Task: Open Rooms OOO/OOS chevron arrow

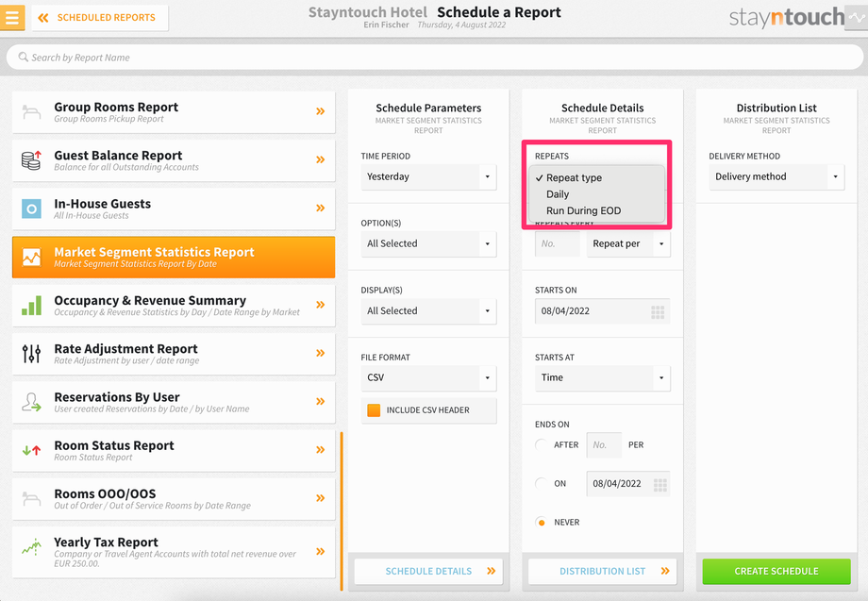Action: point(321,498)
